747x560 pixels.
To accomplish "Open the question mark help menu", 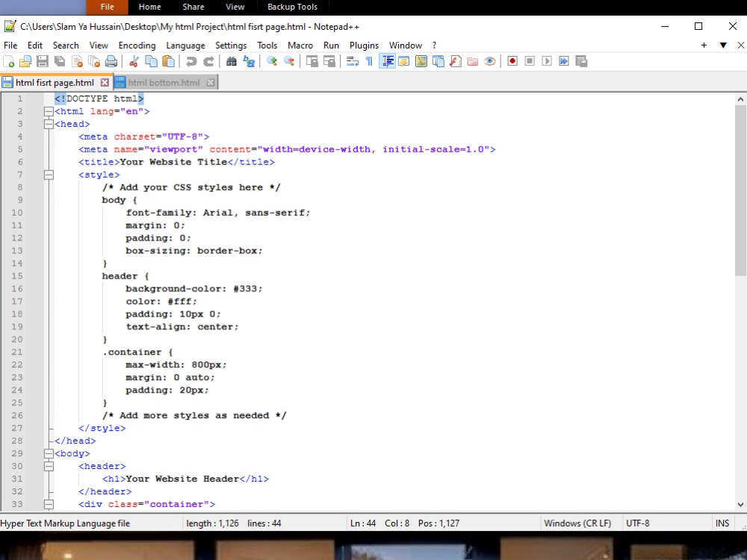I will 434,46.
